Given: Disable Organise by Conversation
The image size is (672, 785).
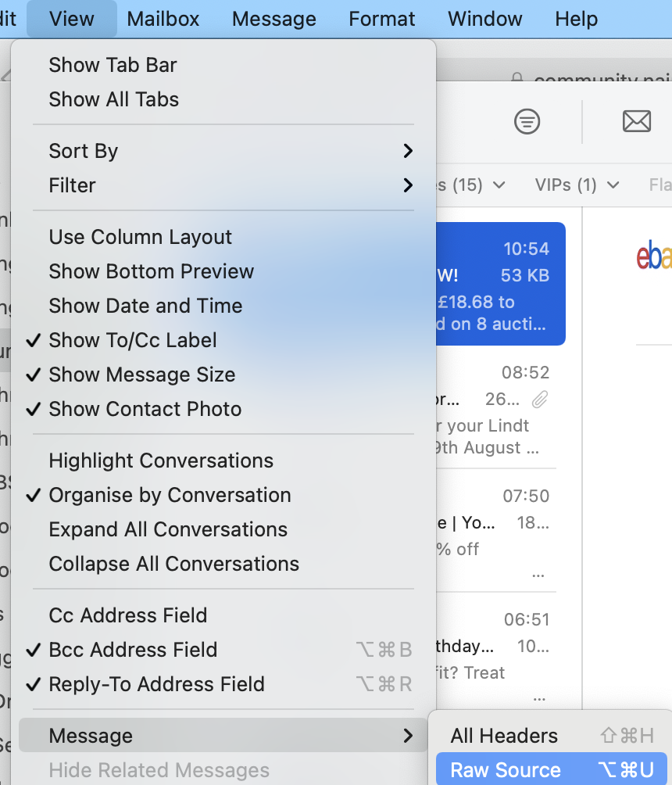Looking at the screenshot, I should (x=170, y=495).
